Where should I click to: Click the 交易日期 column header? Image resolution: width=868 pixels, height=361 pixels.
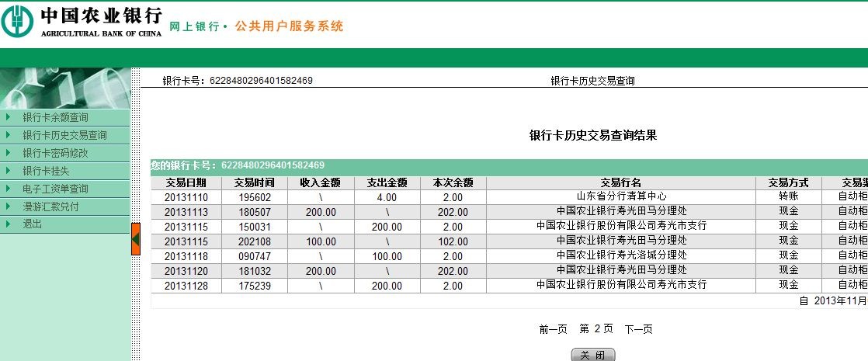coord(186,182)
